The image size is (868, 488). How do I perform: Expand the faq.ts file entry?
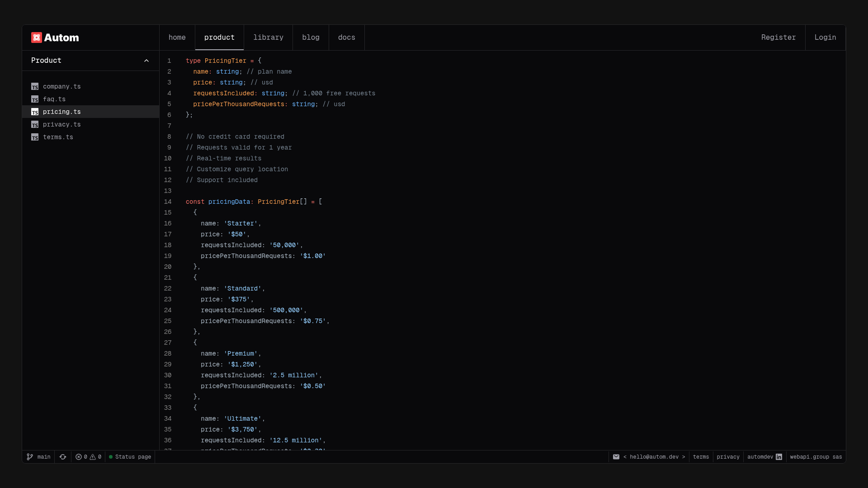pyautogui.click(x=54, y=99)
